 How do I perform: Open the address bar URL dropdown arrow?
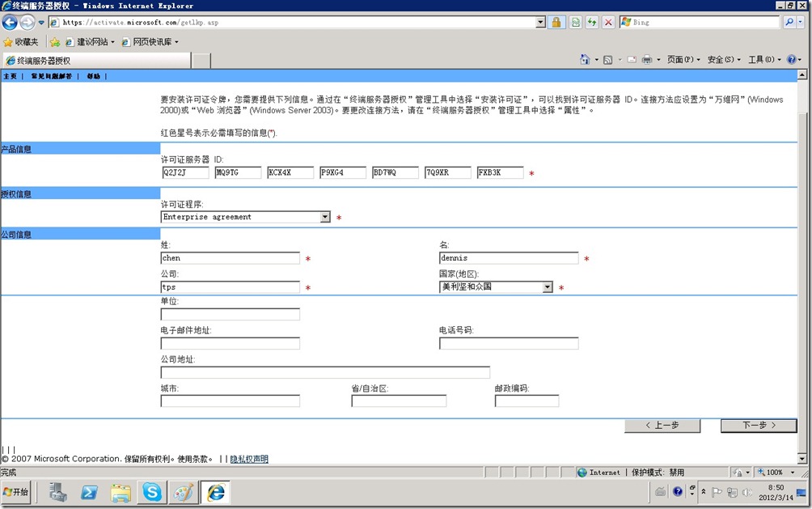click(540, 23)
